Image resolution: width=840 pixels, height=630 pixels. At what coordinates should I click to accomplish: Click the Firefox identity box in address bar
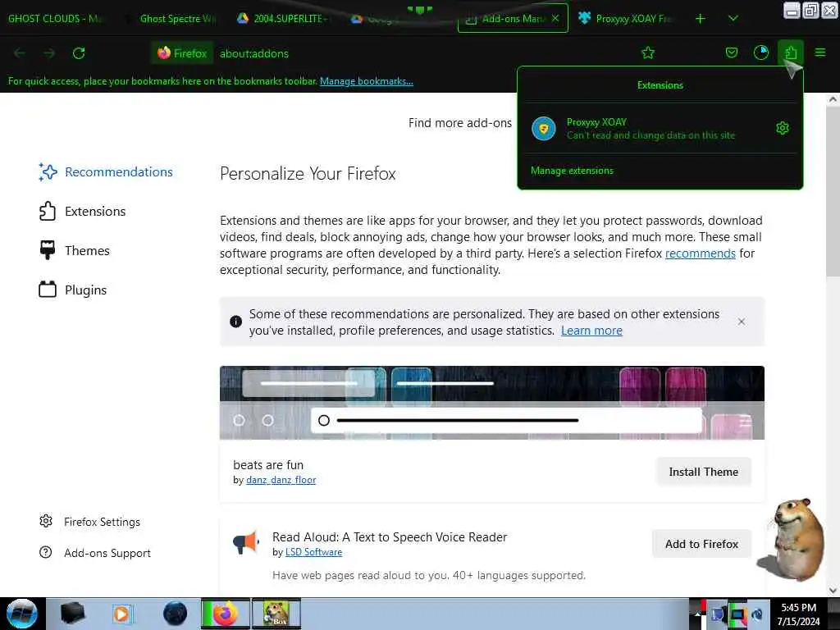183,53
